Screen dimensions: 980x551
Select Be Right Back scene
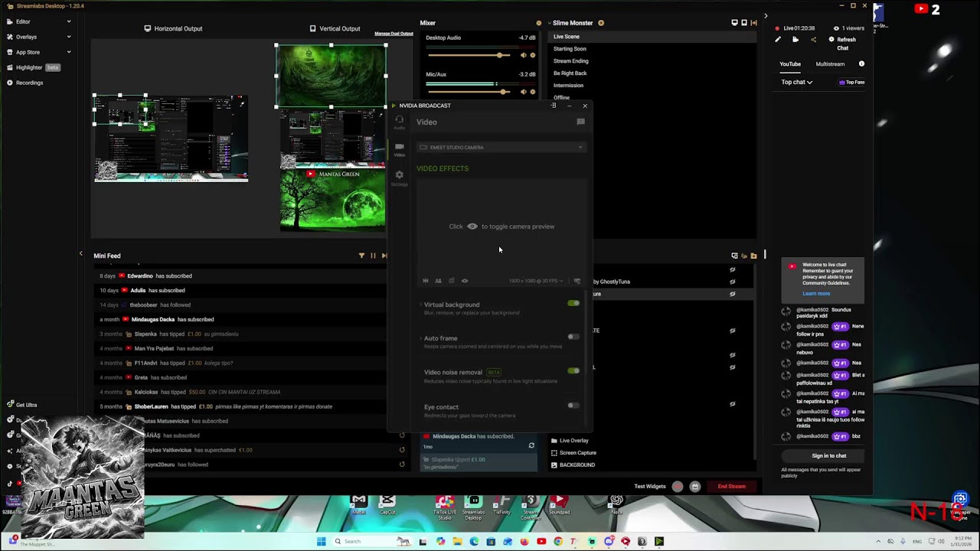pyautogui.click(x=570, y=73)
